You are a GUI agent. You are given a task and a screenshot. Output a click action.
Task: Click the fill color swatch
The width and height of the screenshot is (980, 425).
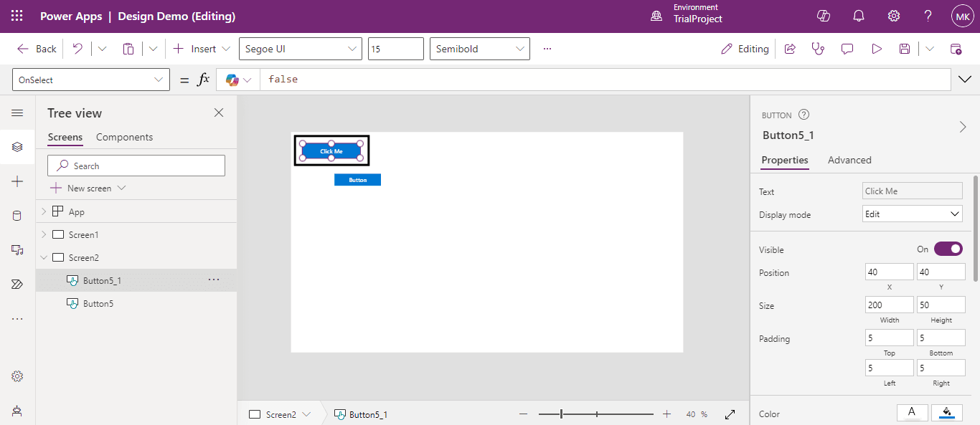click(947, 412)
